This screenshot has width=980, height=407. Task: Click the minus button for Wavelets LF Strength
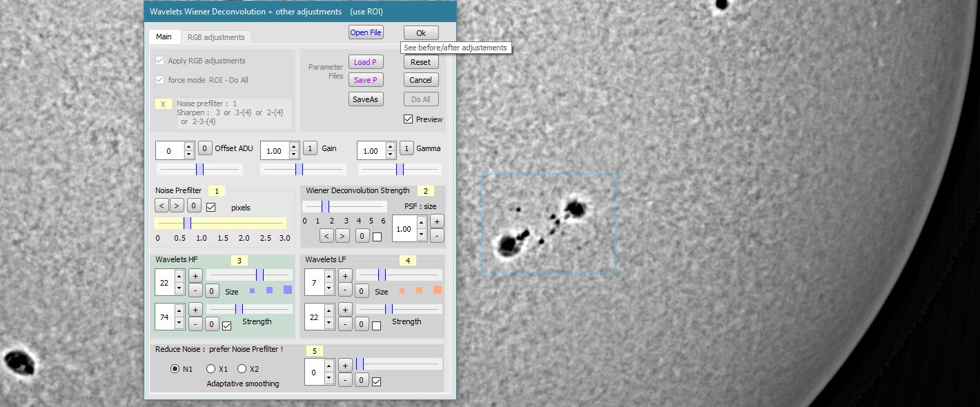click(x=346, y=324)
